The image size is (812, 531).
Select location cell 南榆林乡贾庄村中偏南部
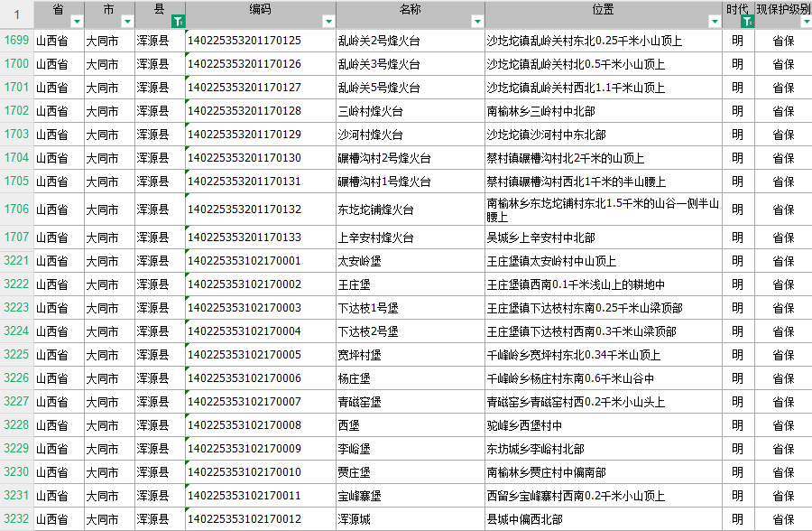[604, 472]
